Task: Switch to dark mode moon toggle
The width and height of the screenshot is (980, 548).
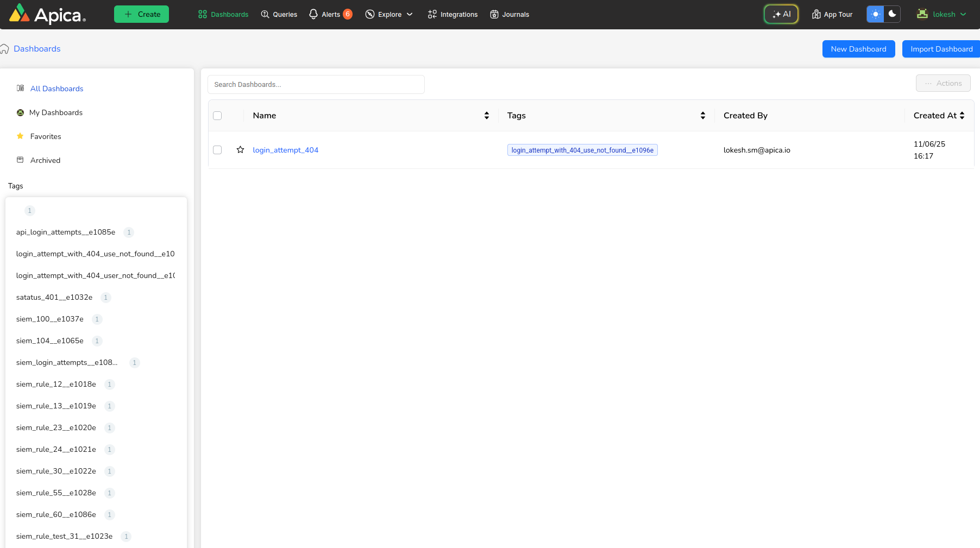Action: [891, 14]
